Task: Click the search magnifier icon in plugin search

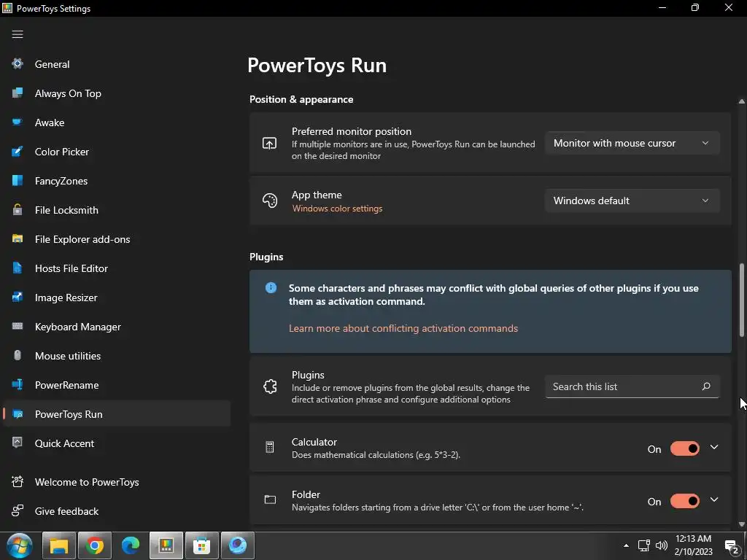Action: (x=706, y=386)
